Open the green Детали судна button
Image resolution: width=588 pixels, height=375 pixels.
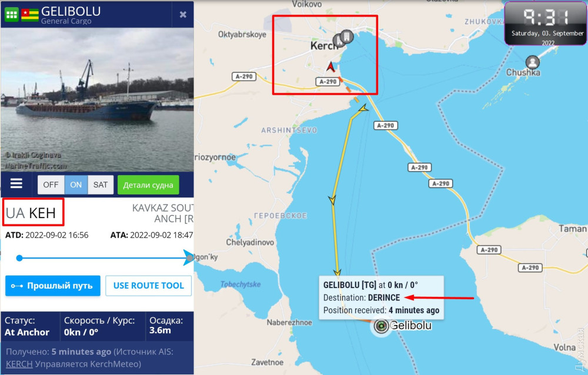(x=148, y=185)
